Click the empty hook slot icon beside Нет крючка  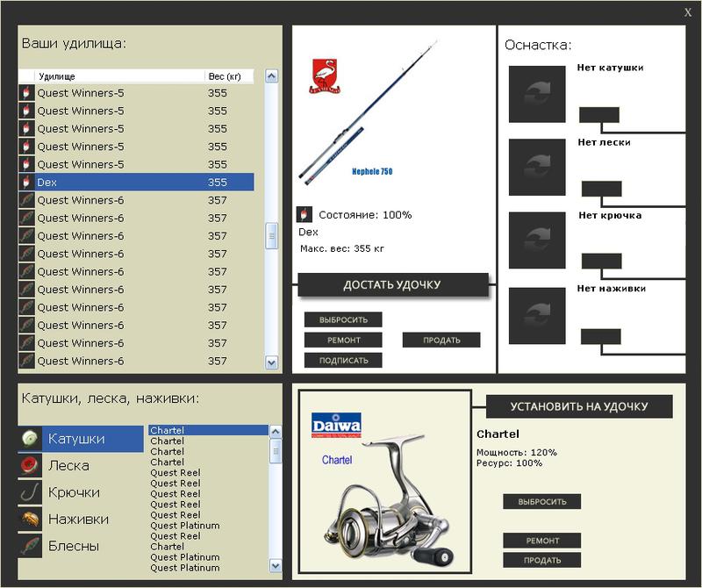click(x=537, y=240)
